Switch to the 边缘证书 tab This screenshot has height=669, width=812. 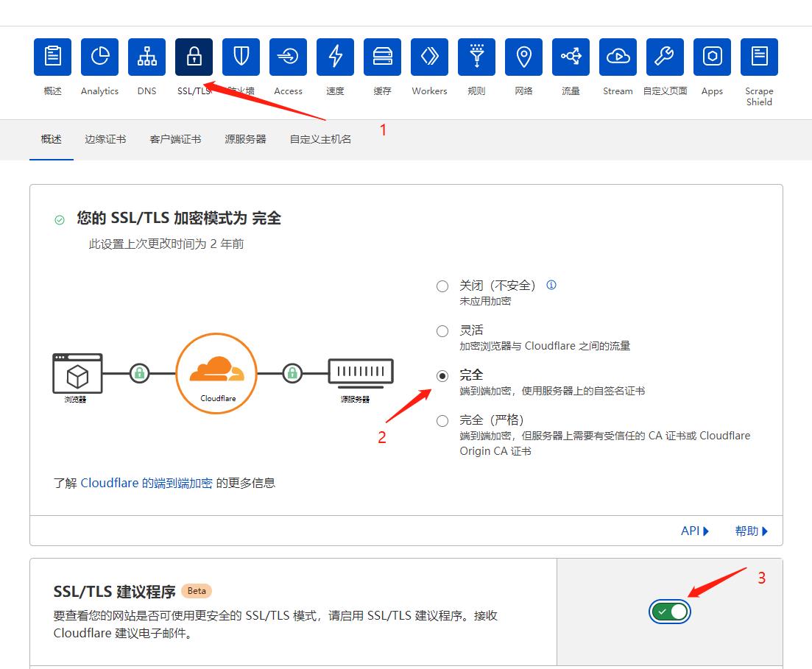pos(105,137)
